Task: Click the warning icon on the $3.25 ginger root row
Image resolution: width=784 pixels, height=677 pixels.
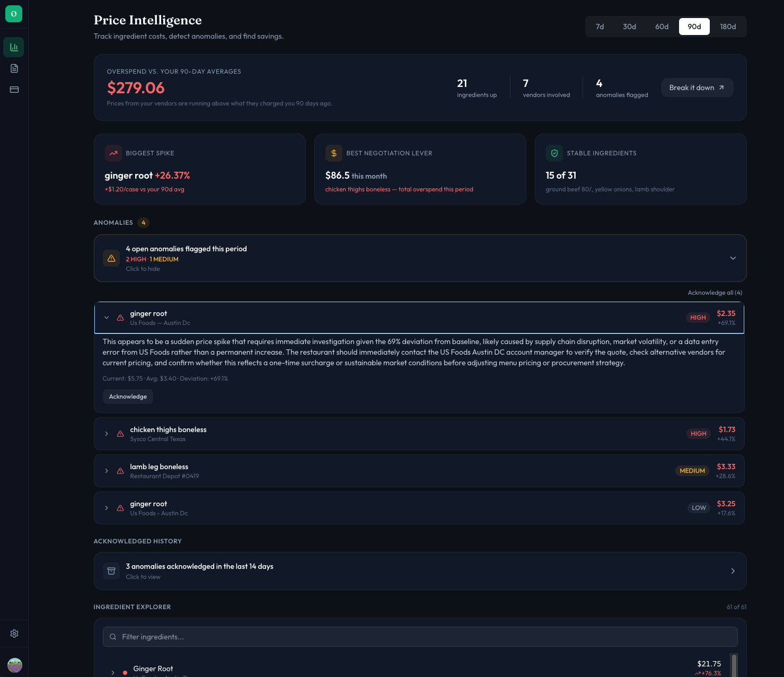Action: pos(120,508)
